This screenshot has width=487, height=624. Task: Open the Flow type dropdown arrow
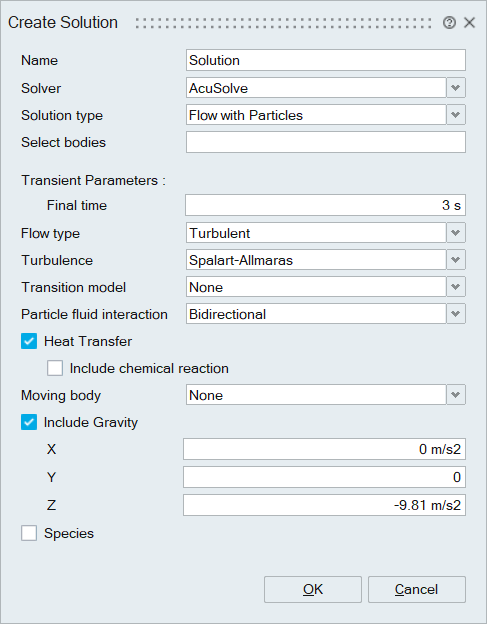point(456,233)
